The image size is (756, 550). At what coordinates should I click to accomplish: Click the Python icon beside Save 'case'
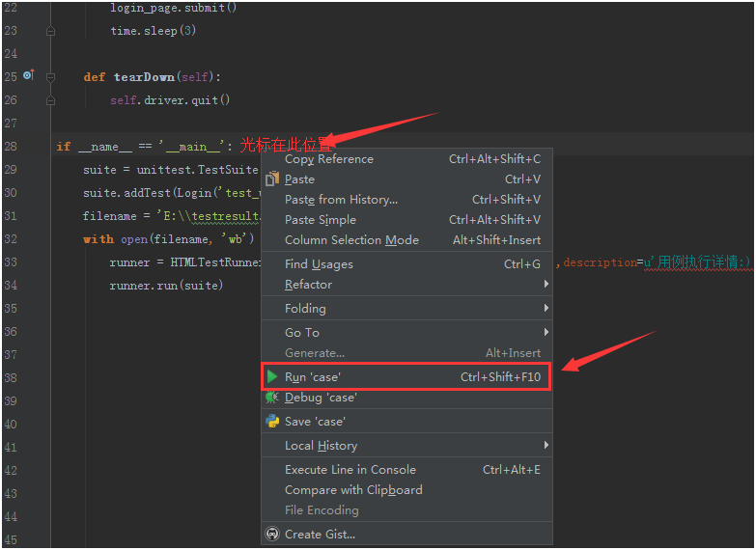tap(273, 422)
